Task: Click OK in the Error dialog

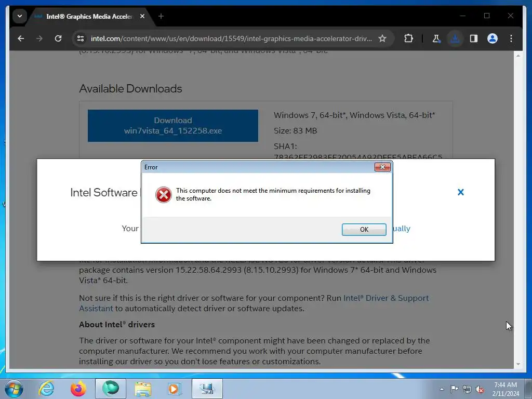Action: coord(364,229)
